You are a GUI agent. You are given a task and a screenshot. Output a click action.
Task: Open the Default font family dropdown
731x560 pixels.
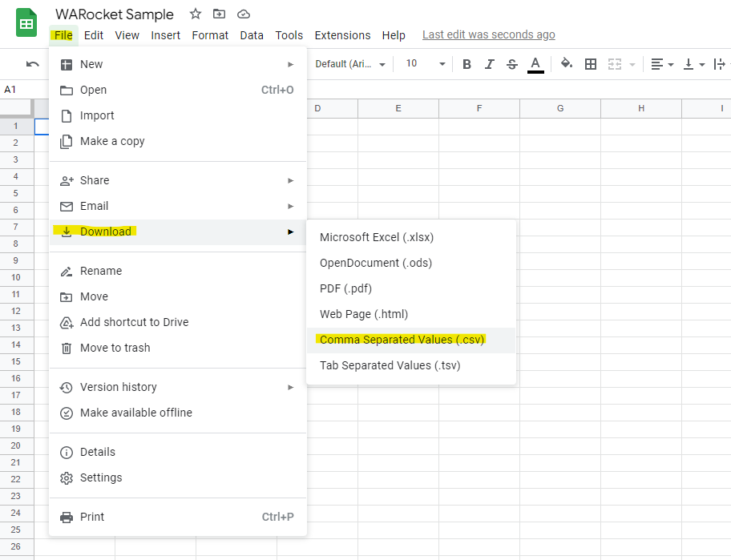click(349, 63)
